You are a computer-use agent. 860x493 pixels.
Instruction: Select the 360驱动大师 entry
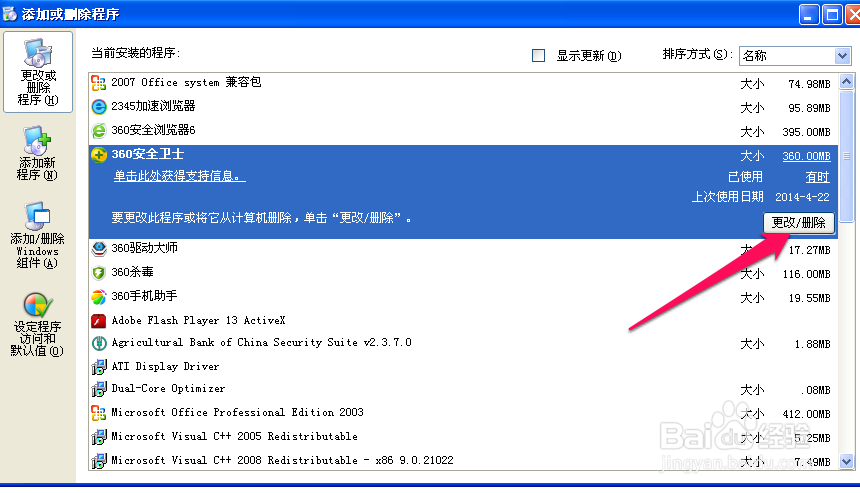pos(463,249)
